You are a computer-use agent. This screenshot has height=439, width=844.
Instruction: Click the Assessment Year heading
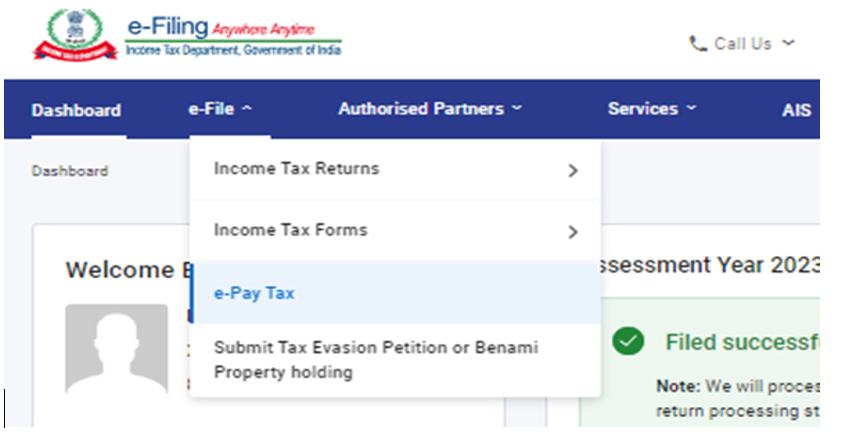(x=710, y=265)
